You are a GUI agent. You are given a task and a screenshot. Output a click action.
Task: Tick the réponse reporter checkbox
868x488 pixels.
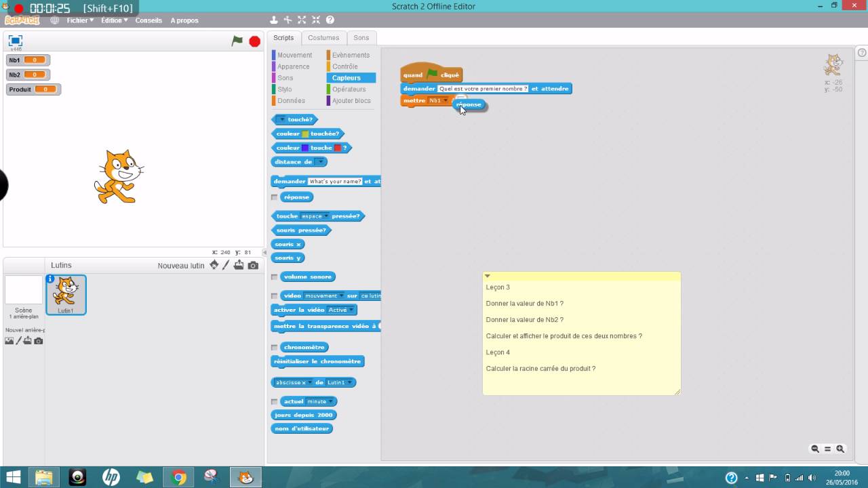click(x=275, y=197)
